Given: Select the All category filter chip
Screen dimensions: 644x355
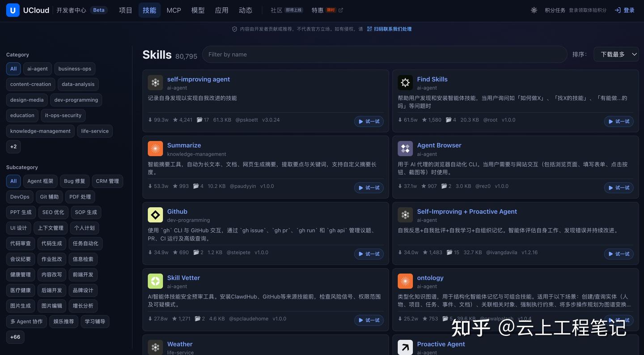Looking at the screenshot, I should [x=13, y=69].
